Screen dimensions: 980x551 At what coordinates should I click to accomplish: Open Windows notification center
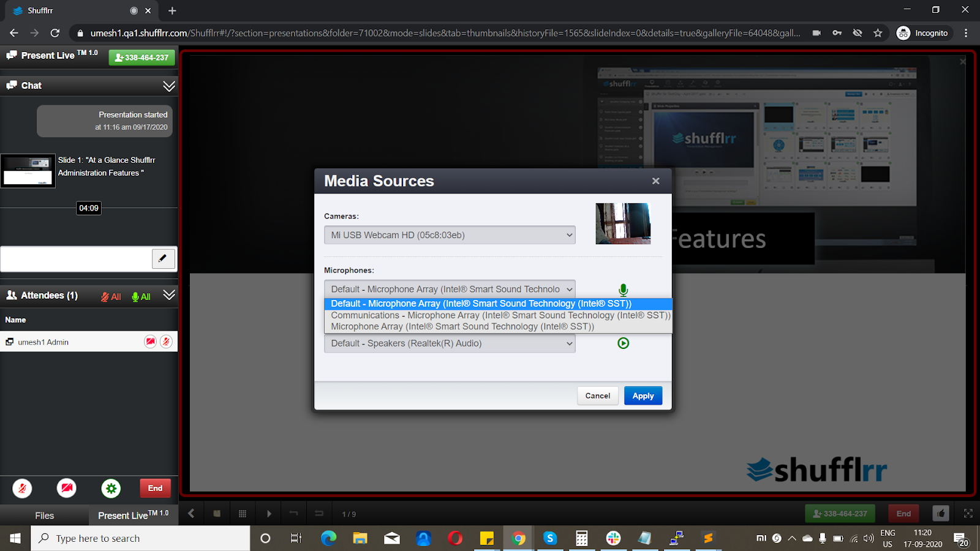click(x=960, y=539)
